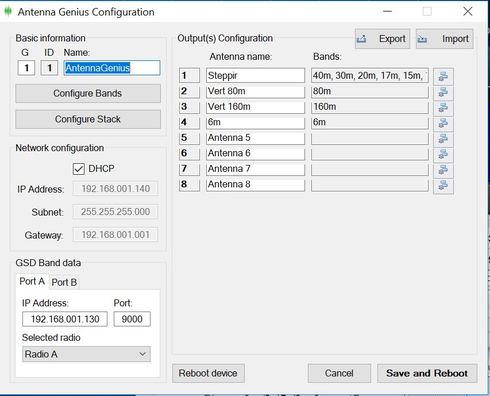
Task: Click Reboot device button
Action: point(208,373)
